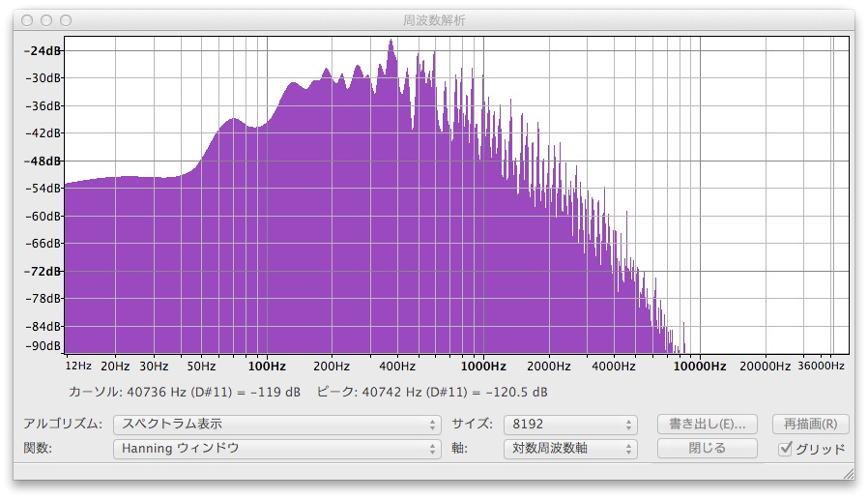Click the window resize grip corner icon
This screenshot has width=868, height=499.
[848, 473]
